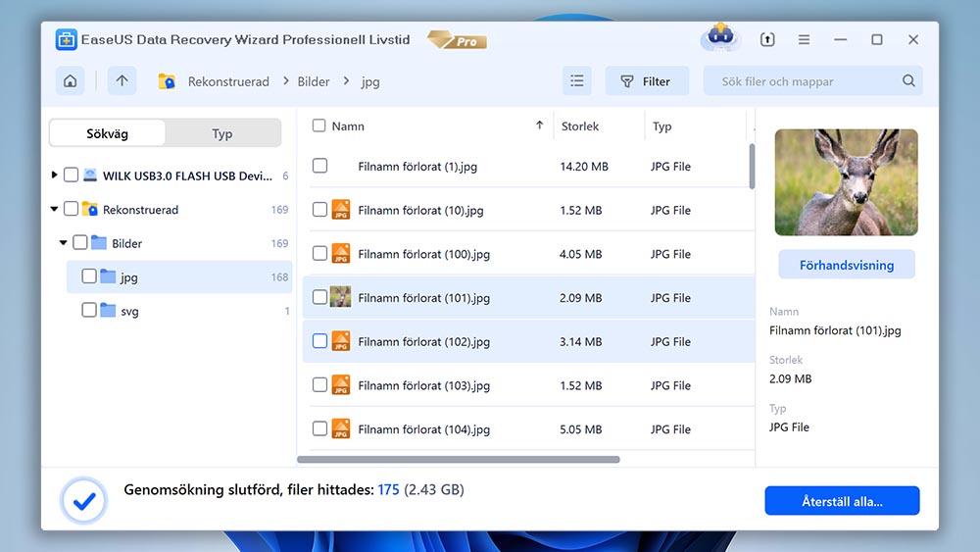Open the robot assistant icon in title bar

pyautogui.click(x=720, y=37)
